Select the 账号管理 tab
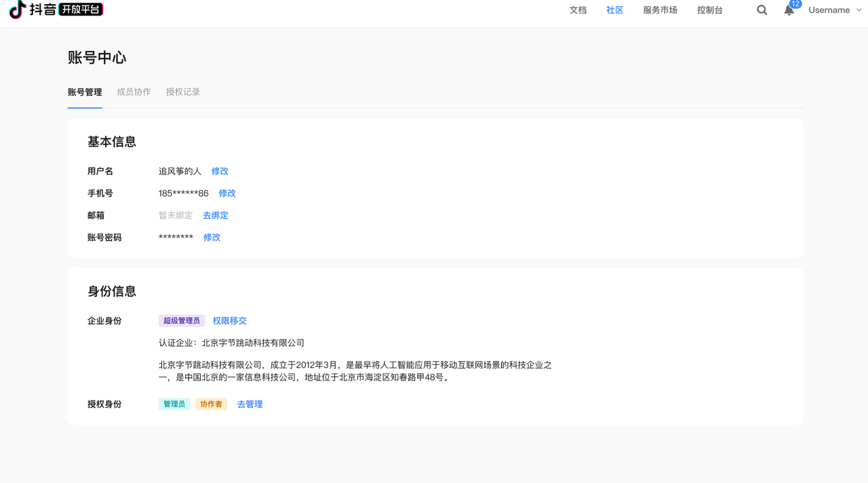 click(85, 92)
